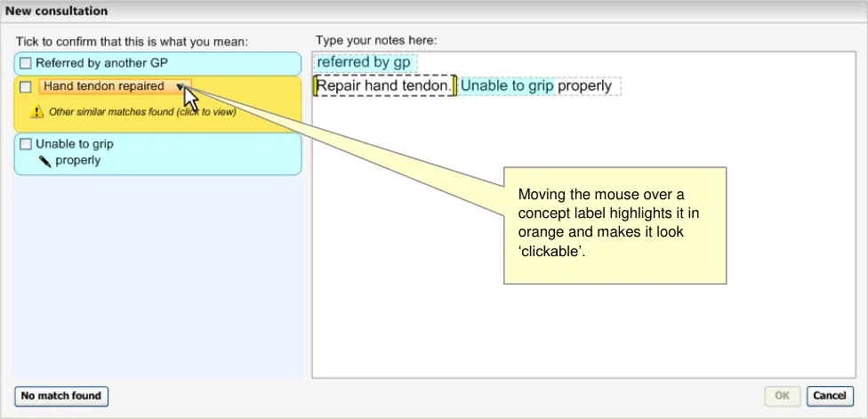Tick the 'Referred by another GP' checkbox
The width and height of the screenshot is (868, 419).
coord(26,63)
